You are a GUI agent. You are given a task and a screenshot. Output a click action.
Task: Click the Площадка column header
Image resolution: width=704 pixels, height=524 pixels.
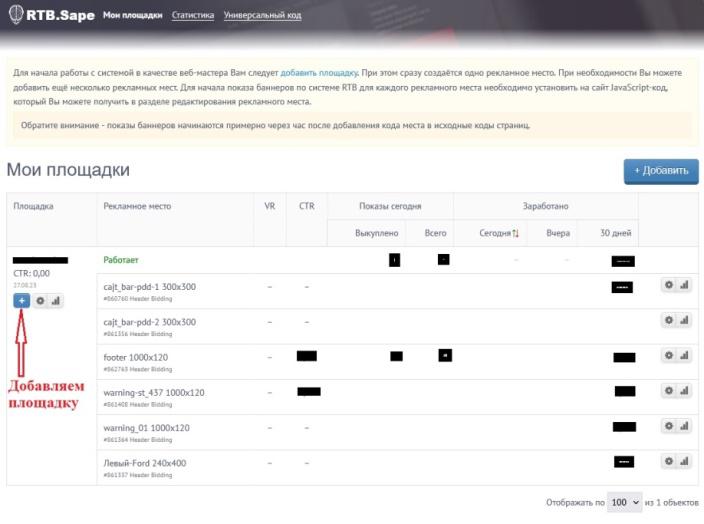coord(33,206)
